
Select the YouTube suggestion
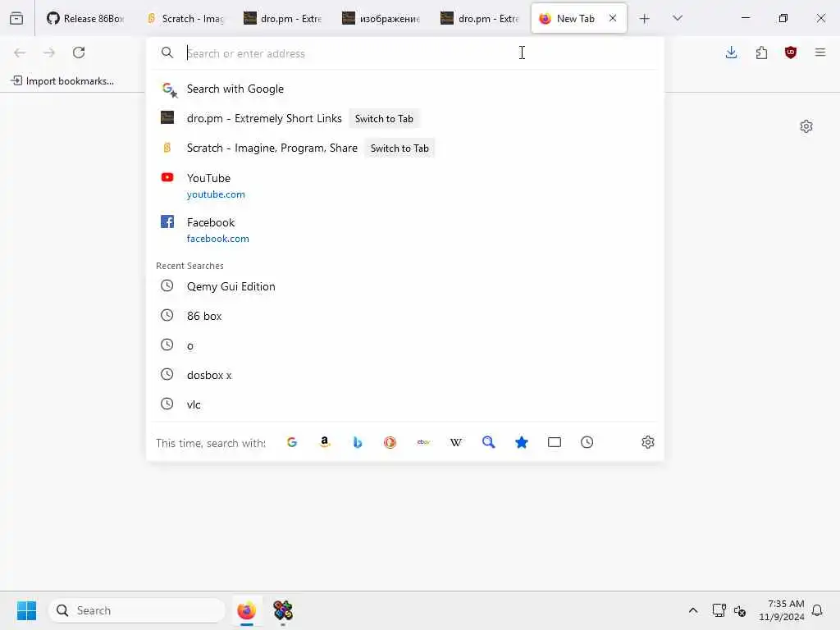[405, 185]
